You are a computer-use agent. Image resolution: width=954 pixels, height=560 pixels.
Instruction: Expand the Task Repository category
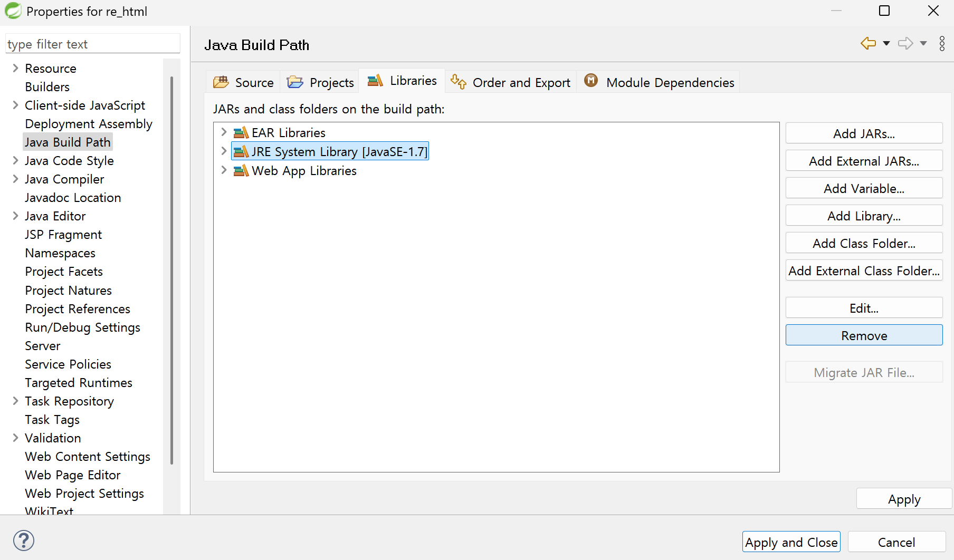[15, 401]
